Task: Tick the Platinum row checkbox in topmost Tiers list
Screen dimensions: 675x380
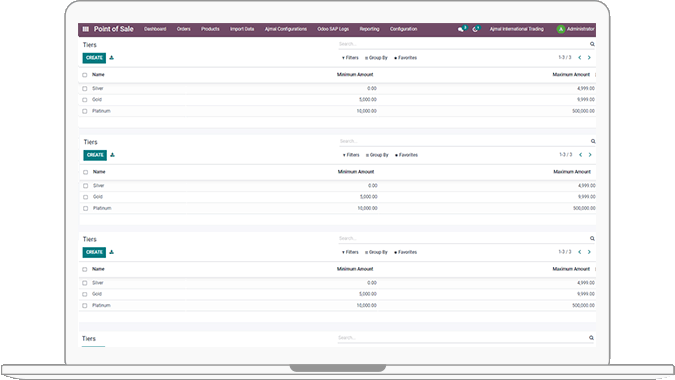Action: [x=85, y=111]
